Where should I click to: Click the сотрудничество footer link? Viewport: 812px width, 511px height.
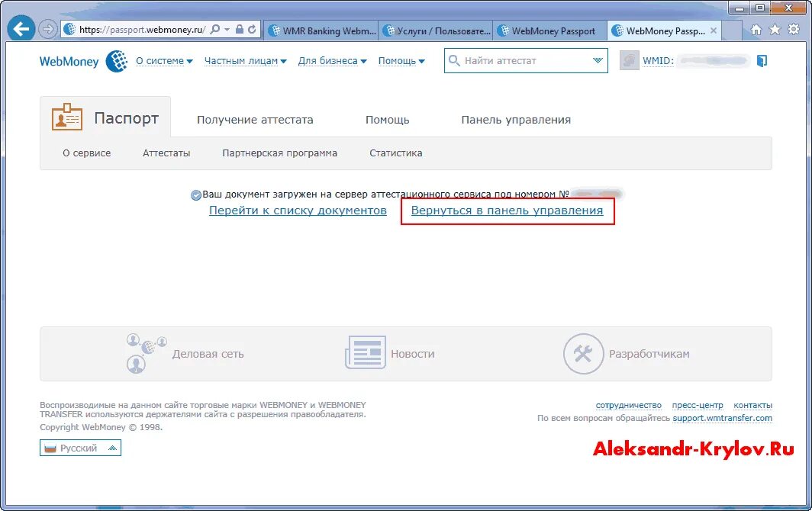[x=628, y=405]
